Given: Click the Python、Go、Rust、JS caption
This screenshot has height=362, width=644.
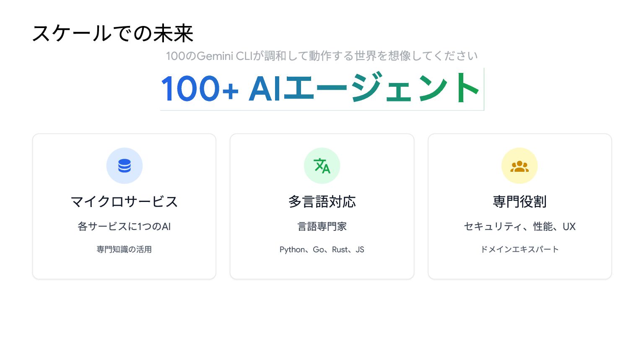Looking at the screenshot, I should tap(322, 250).
